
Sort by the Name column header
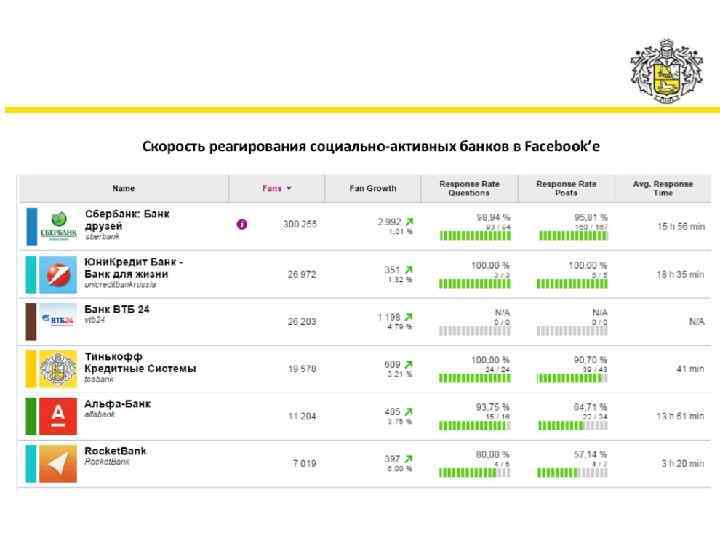tap(124, 188)
